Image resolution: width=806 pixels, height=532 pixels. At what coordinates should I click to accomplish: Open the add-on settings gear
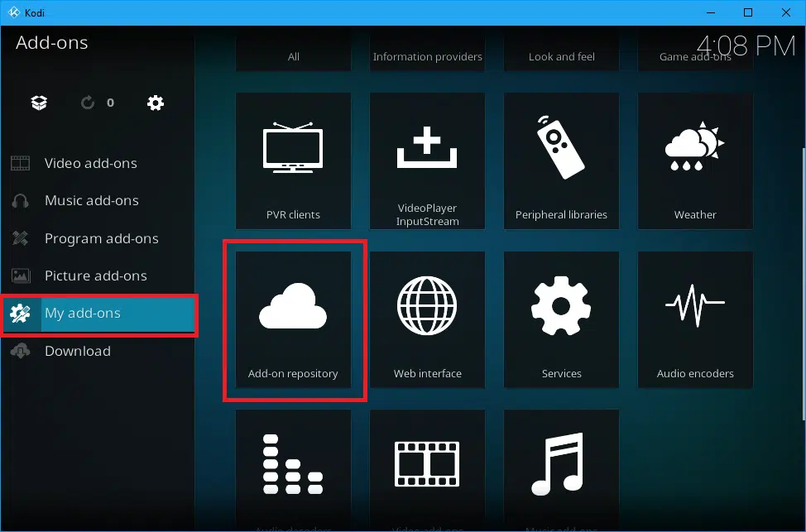click(x=155, y=103)
